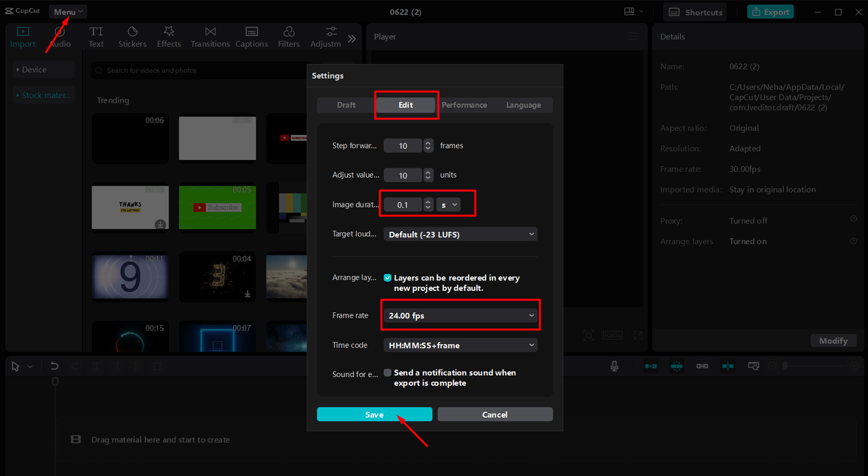Screen dimensions: 868x476
Task: Open the Menu dropdown
Action: click(x=68, y=12)
